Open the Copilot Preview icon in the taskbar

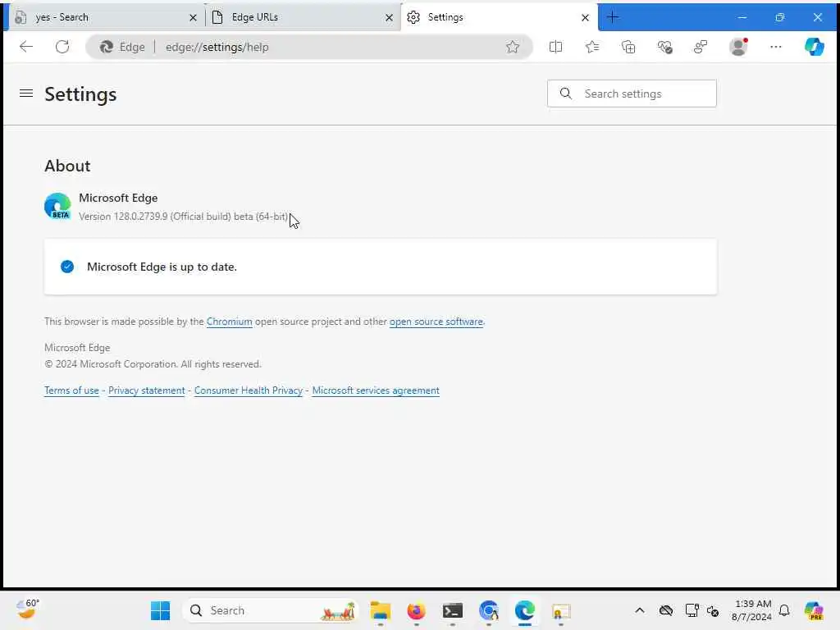pos(814,610)
